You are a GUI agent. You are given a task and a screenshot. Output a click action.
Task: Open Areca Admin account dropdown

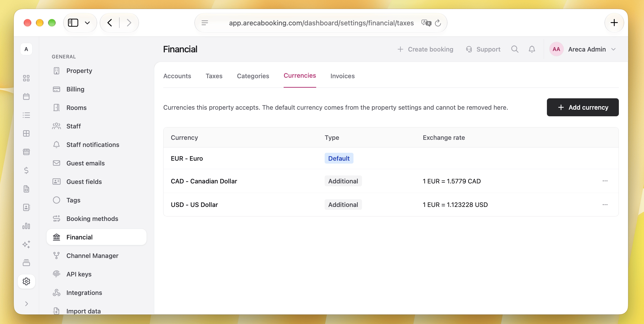point(583,49)
